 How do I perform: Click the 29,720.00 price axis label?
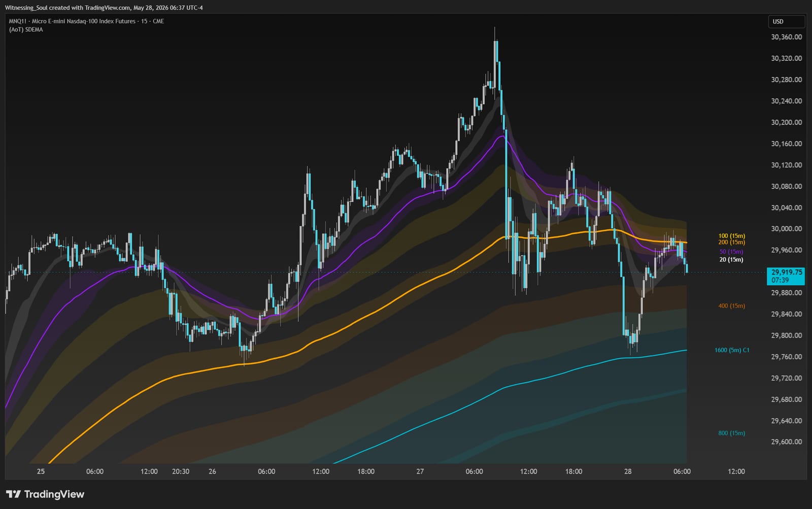point(786,378)
